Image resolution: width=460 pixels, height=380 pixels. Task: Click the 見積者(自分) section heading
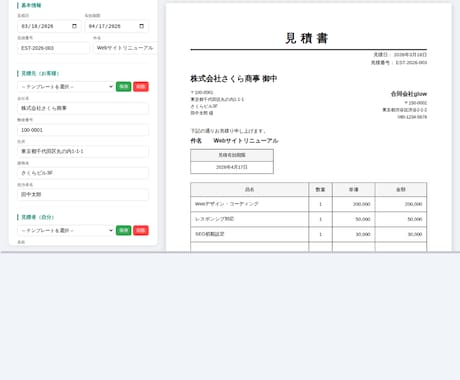(37, 217)
